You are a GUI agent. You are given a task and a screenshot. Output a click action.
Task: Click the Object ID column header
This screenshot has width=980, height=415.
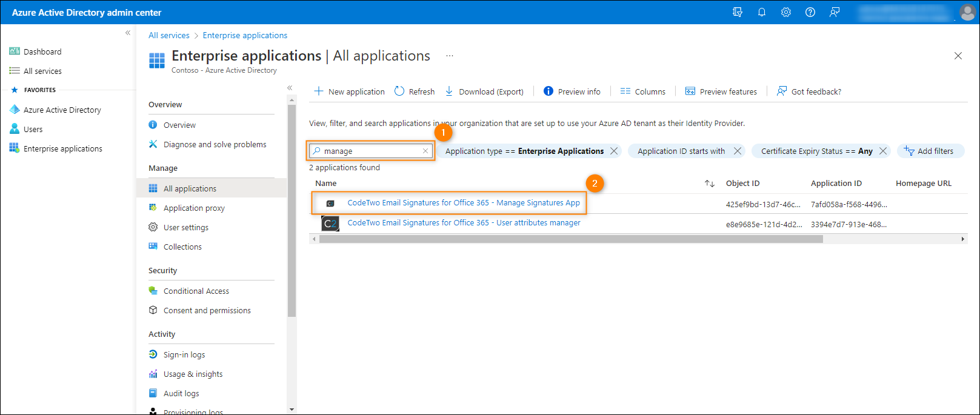coord(742,184)
